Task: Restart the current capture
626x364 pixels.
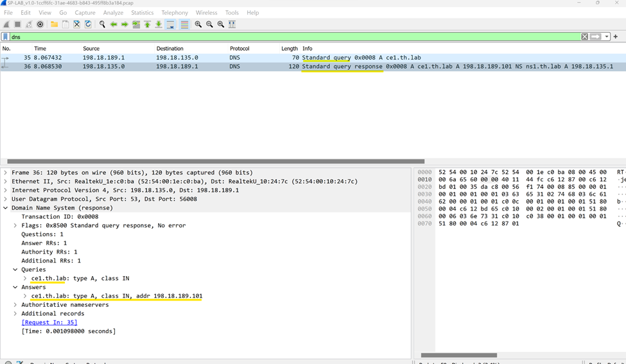Action: [29, 24]
